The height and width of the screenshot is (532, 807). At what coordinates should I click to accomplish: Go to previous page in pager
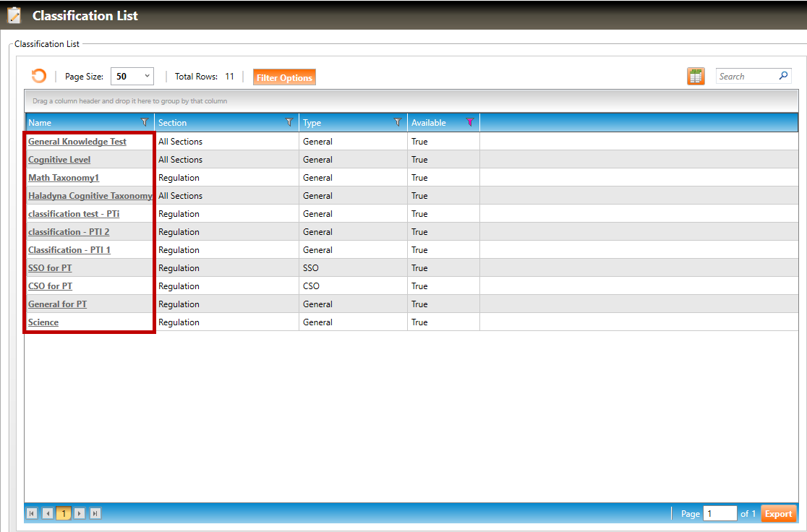(x=48, y=513)
